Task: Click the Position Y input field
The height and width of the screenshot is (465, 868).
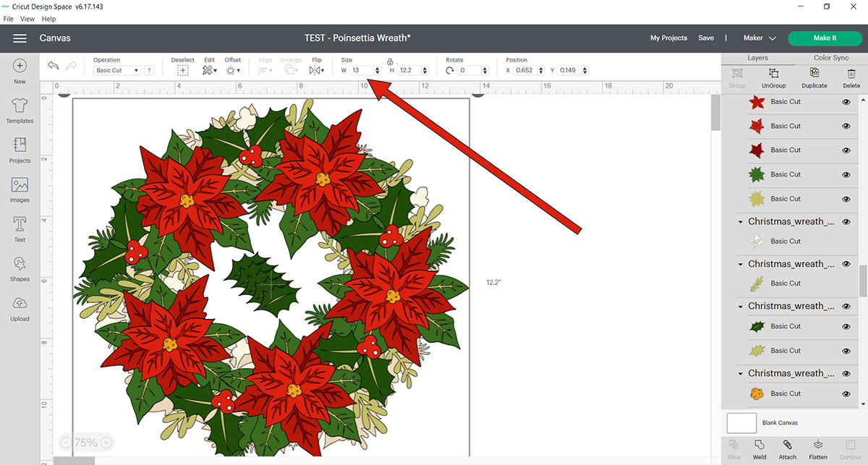Action: pos(571,71)
